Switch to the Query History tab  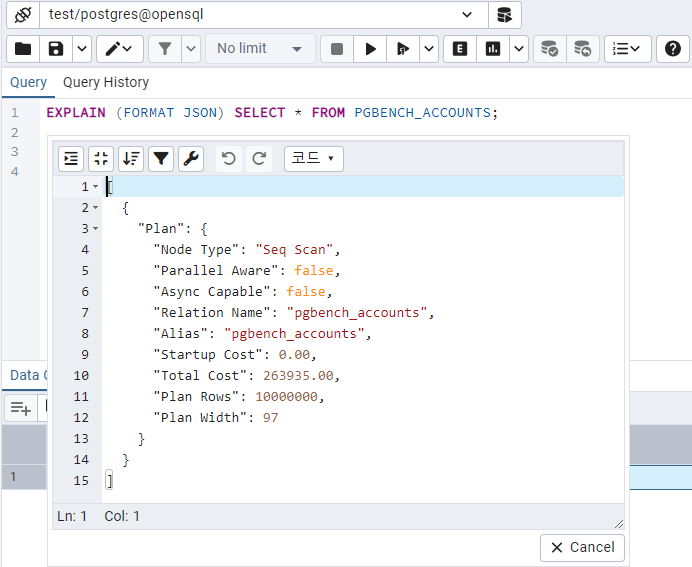pos(106,82)
